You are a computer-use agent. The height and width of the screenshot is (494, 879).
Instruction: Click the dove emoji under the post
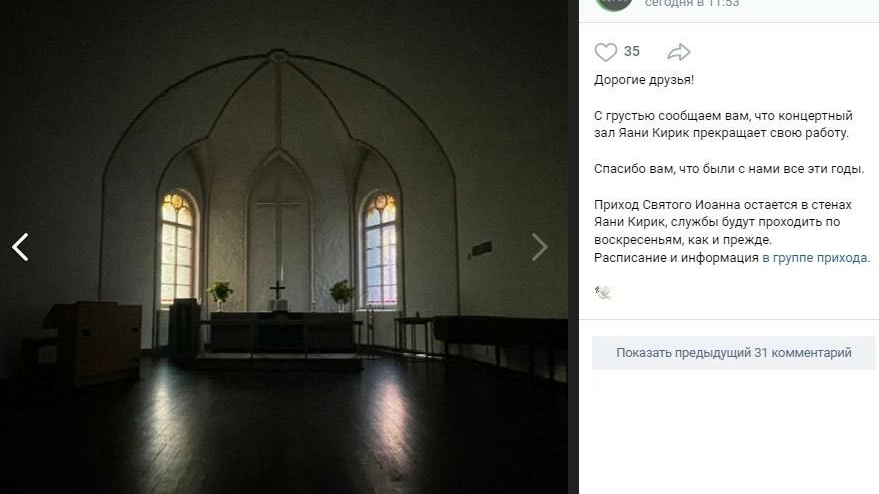coord(603,292)
